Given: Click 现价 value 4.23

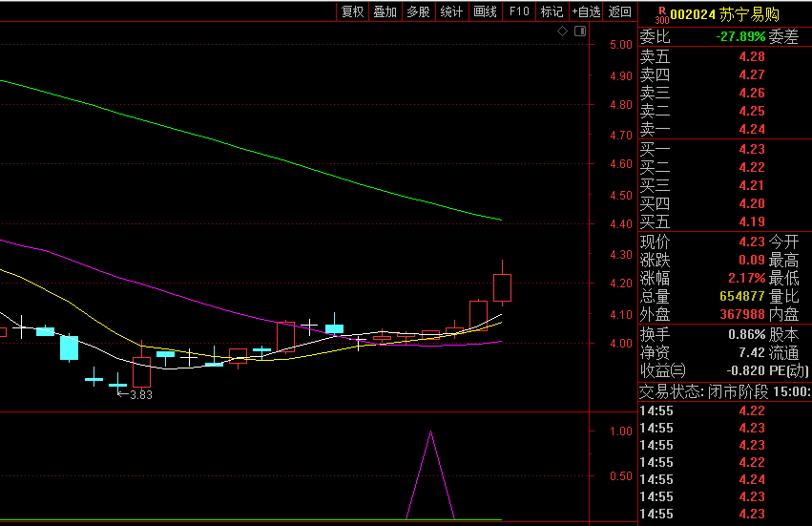Looking at the screenshot, I should pos(752,242).
